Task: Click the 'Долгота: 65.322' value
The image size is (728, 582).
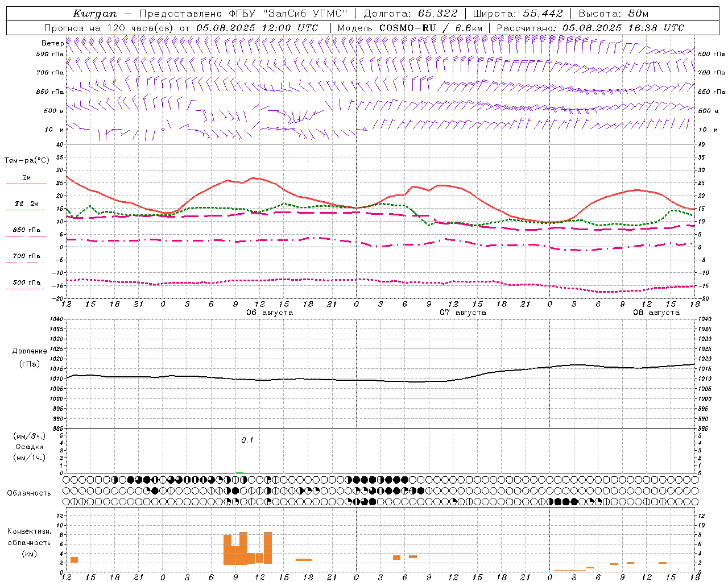Action: (411, 14)
